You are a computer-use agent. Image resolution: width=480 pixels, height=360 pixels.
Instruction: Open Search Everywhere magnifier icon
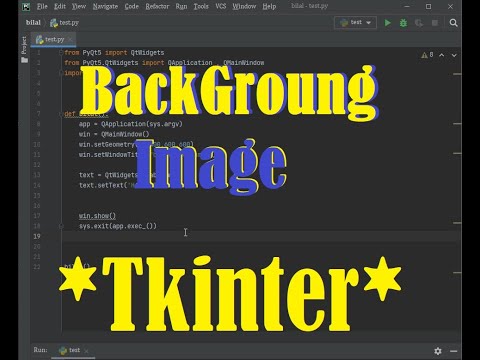(453, 23)
